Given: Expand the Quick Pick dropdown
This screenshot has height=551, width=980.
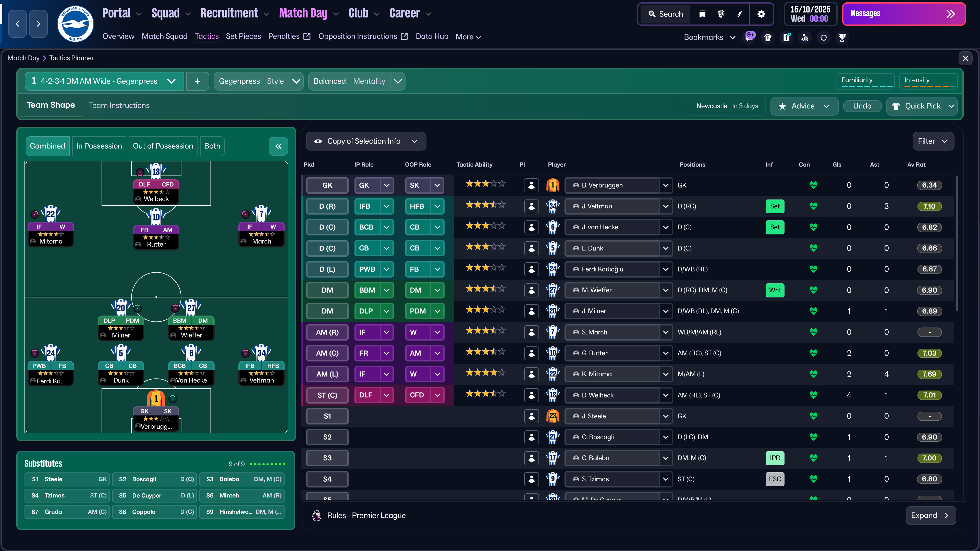Looking at the screenshot, I should [x=951, y=106].
